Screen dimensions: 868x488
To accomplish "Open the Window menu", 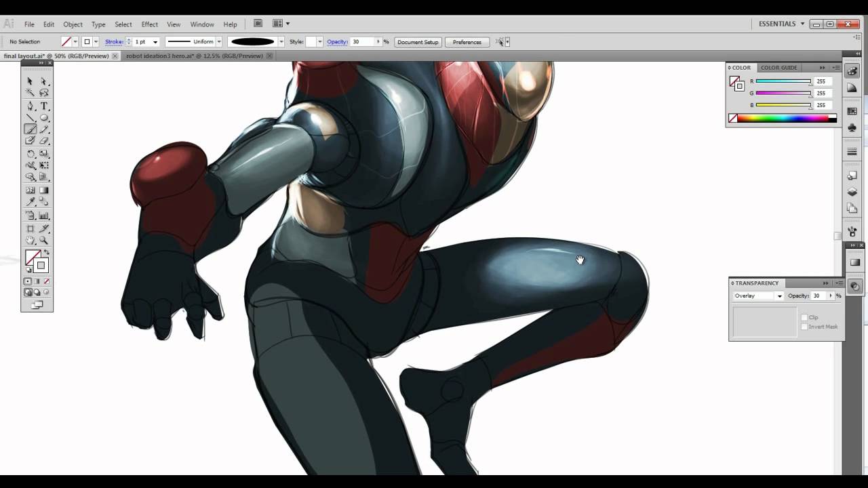I will pos(202,24).
